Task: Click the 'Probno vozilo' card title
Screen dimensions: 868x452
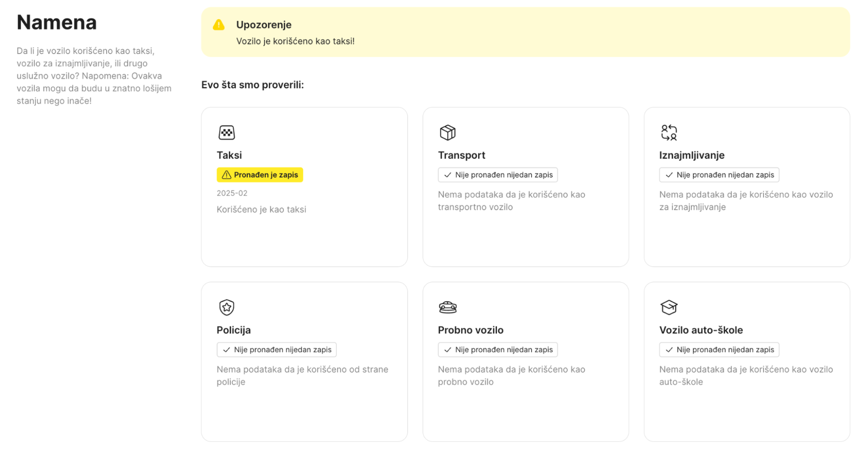Action: pyautogui.click(x=470, y=330)
